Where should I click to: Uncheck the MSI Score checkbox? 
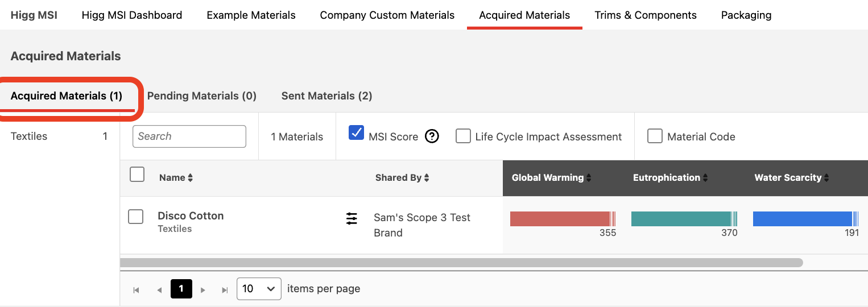(356, 132)
